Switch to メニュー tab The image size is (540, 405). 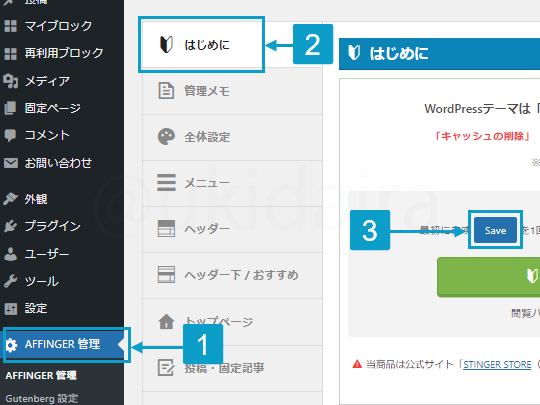click(232, 183)
